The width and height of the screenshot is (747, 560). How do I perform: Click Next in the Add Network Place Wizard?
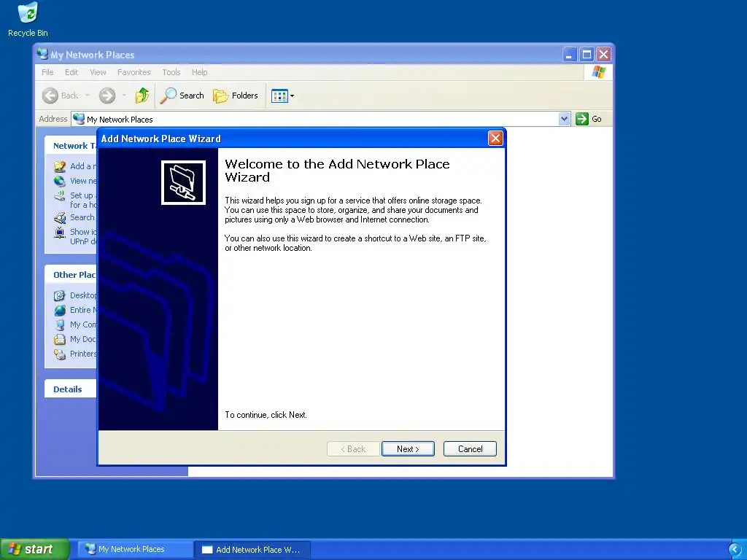point(408,448)
